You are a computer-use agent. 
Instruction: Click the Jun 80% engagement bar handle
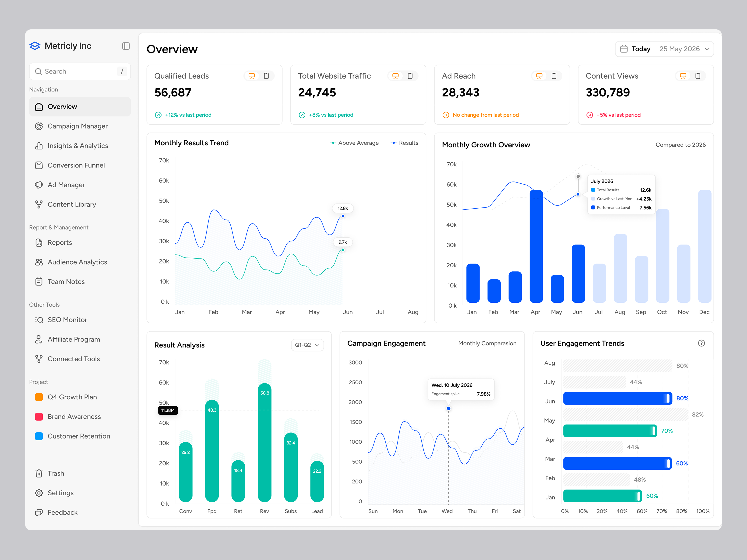tap(668, 399)
